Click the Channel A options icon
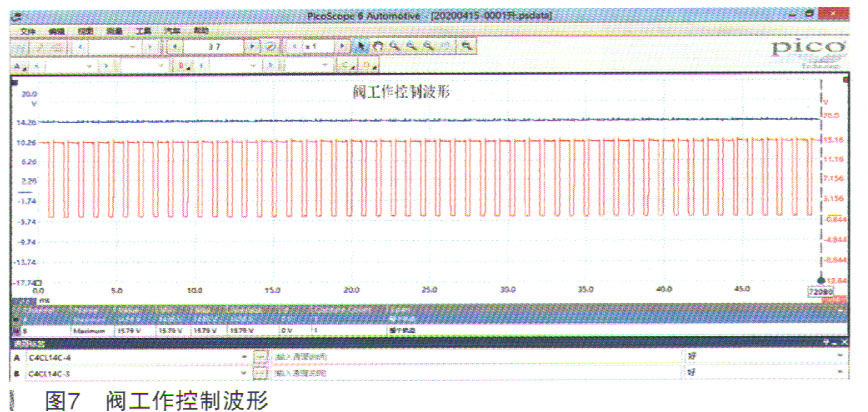This screenshot has height=412, width=868. pyautogui.click(x=20, y=66)
